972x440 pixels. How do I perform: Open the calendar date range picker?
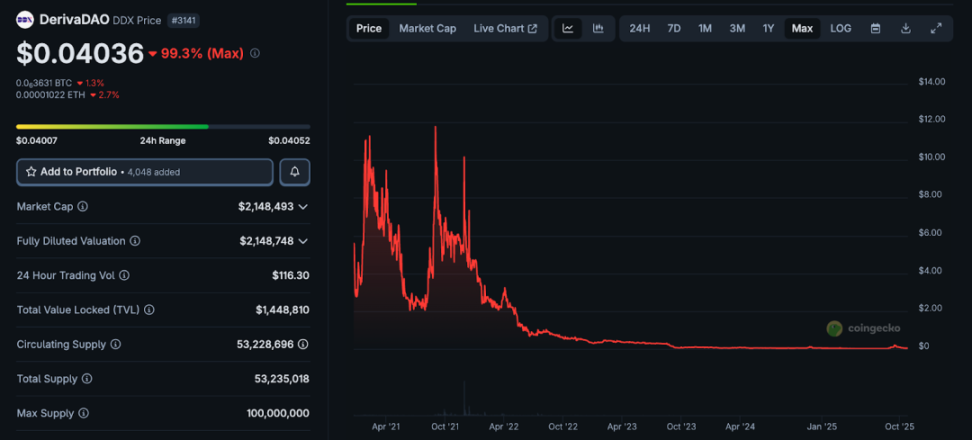coord(875,29)
